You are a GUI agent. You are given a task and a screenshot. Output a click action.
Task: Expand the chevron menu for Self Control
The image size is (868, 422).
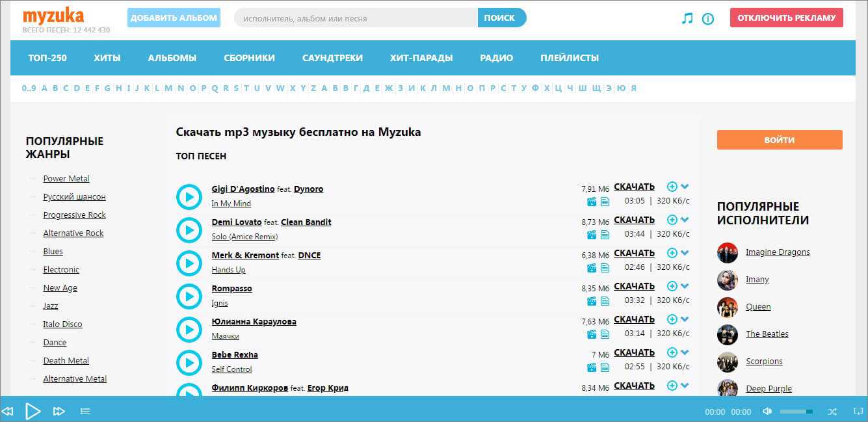[x=685, y=352]
